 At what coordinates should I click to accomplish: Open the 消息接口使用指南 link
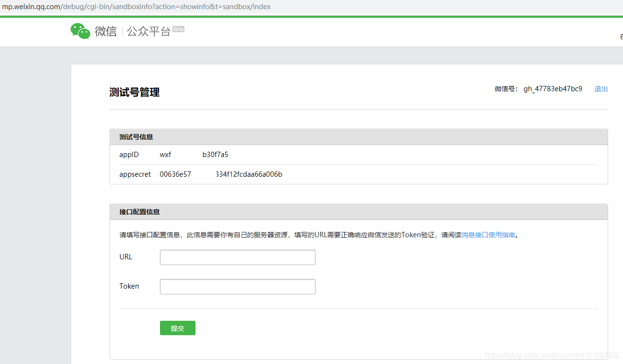click(488, 235)
